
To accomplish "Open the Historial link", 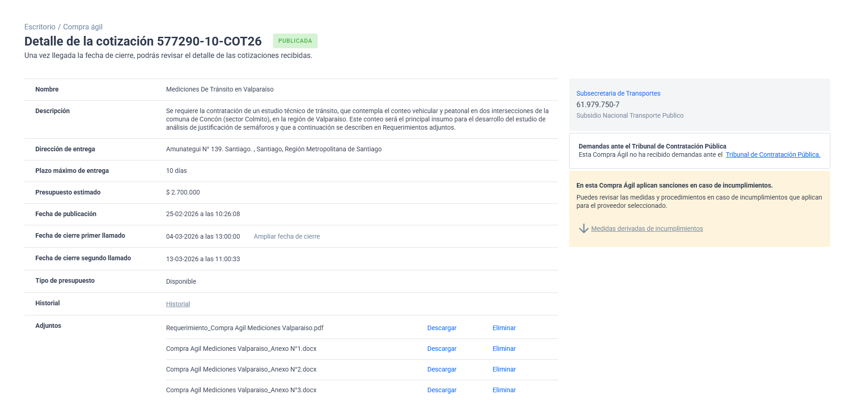I will click(178, 304).
